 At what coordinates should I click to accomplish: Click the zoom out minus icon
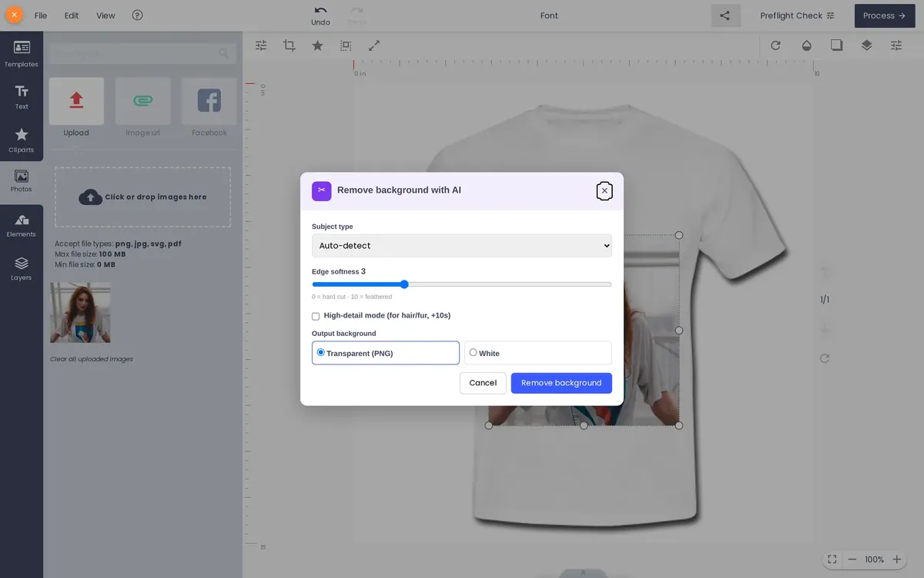(x=852, y=560)
